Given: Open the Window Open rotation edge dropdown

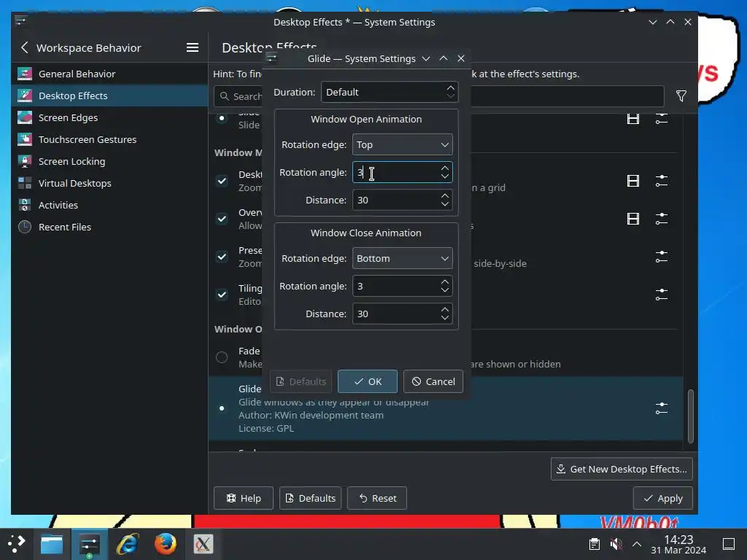Looking at the screenshot, I should click(x=403, y=145).
